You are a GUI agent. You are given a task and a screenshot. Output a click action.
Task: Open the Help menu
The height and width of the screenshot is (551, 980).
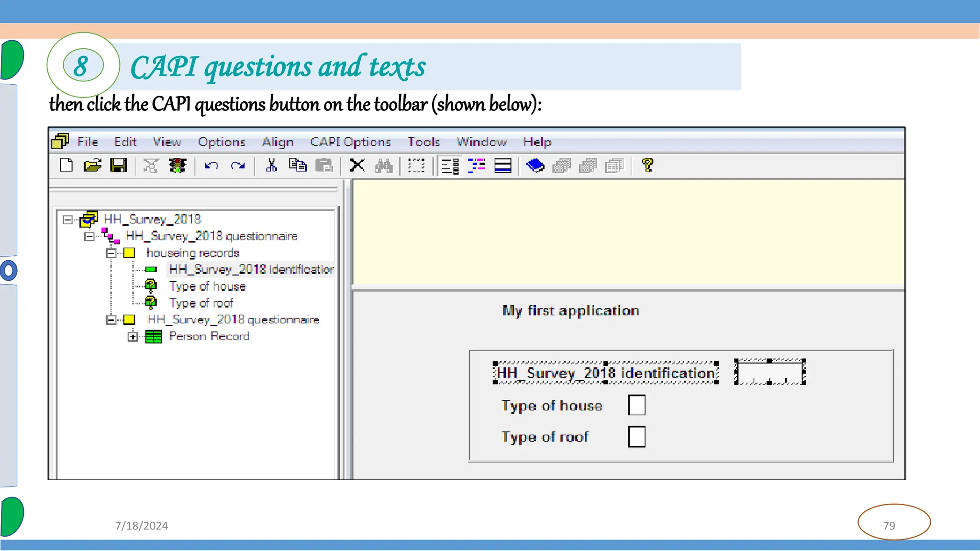(x=537, y=142)
